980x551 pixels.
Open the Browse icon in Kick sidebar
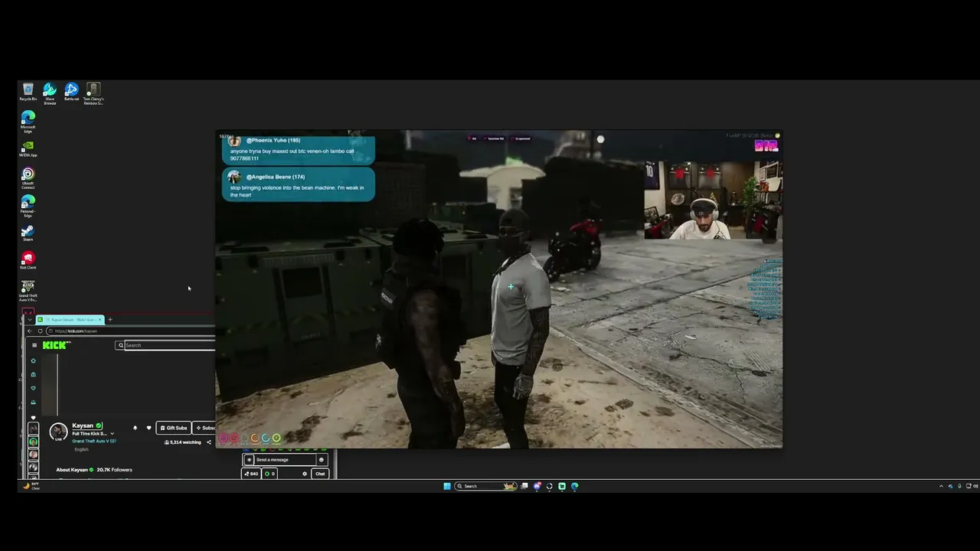[x=33, y=374]
